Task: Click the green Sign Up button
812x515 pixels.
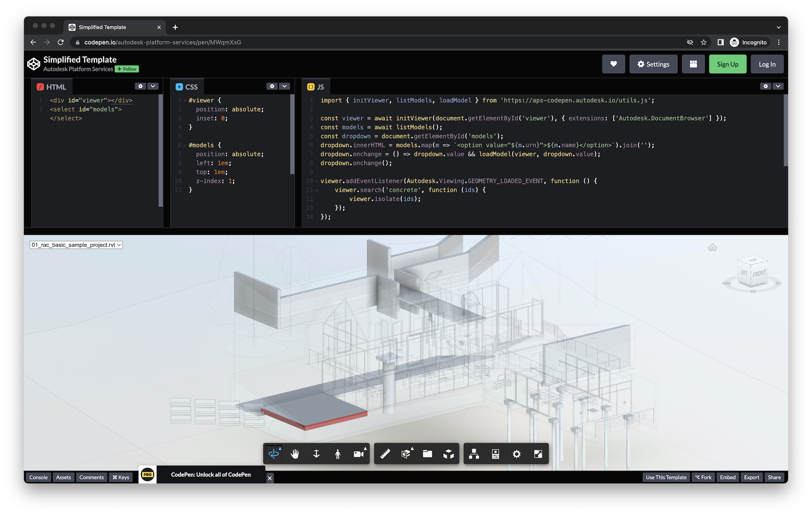Action: coord(728,64)
